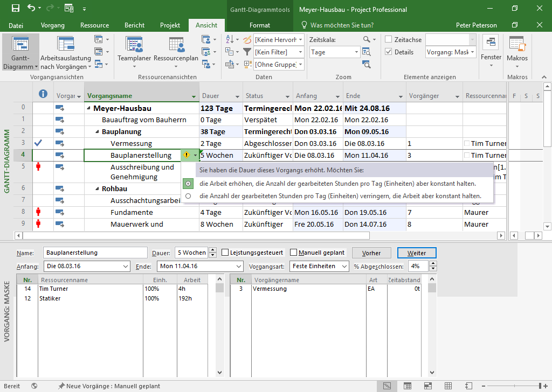Enable the Zeitachse checkbox
Screen dimensions: 552x392
tap(389, 39)
